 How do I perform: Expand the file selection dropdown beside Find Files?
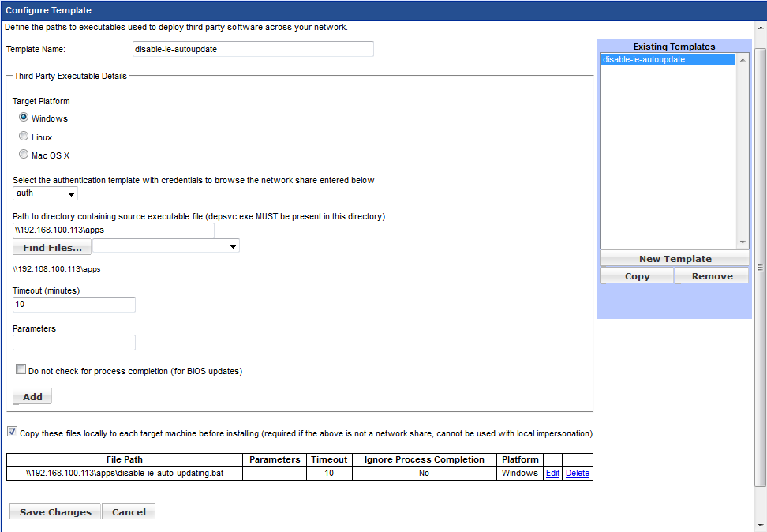[166, 247]
